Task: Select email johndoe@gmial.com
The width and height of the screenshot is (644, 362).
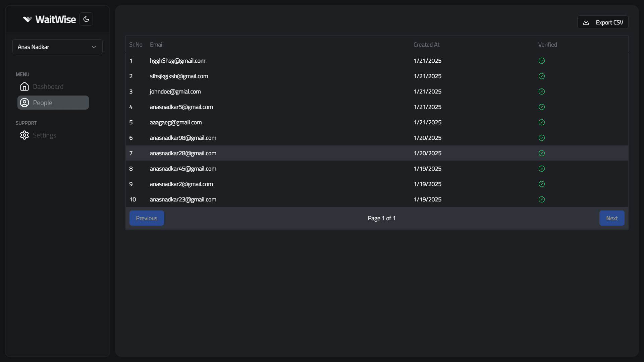Action: [175, 92]
